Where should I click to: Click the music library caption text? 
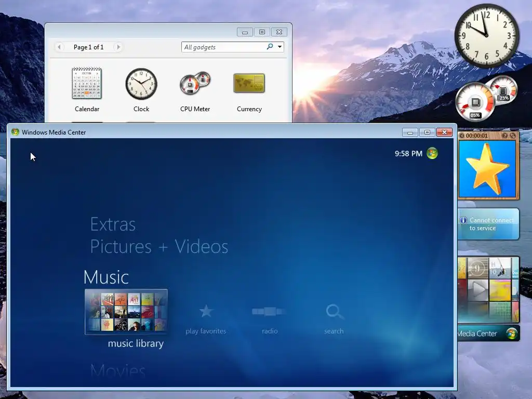pyautogui.click(x=136, y=343)
